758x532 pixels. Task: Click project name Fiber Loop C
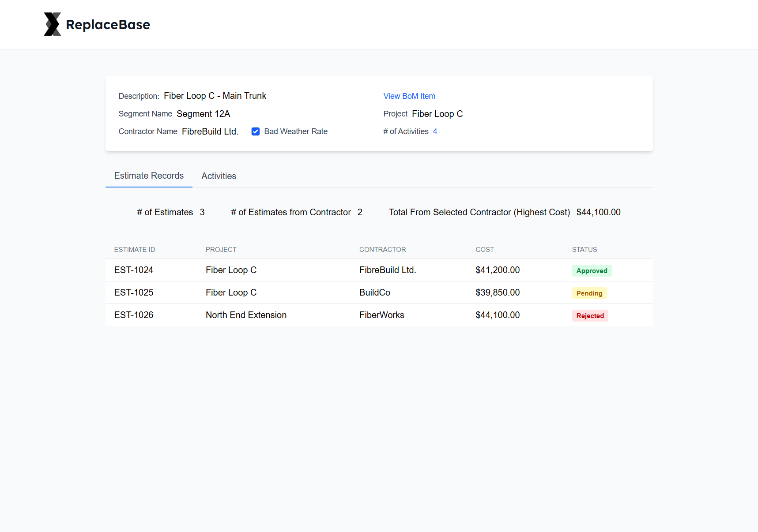[x=437, y=114]
